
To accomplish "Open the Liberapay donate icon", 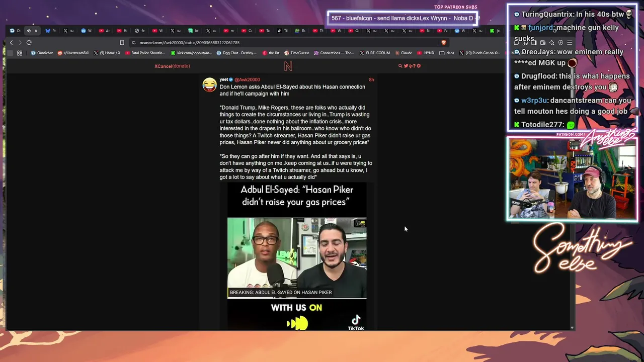I will tap(411, 66).
